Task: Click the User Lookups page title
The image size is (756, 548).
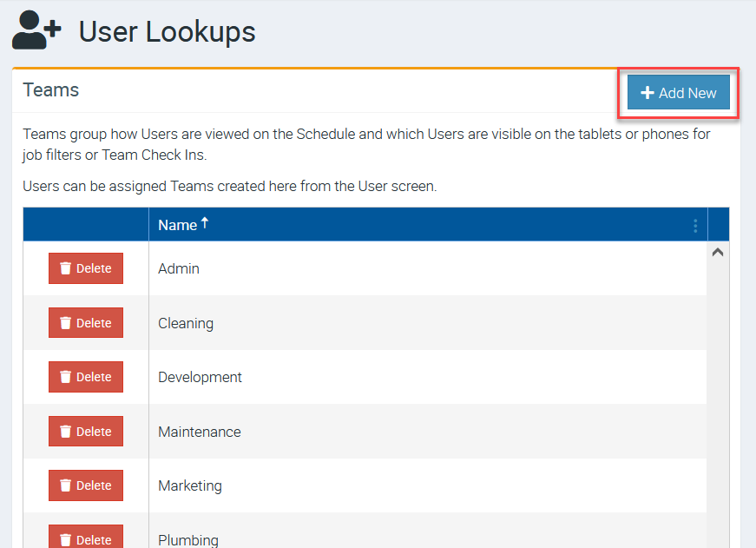Action: click(168, 32)
